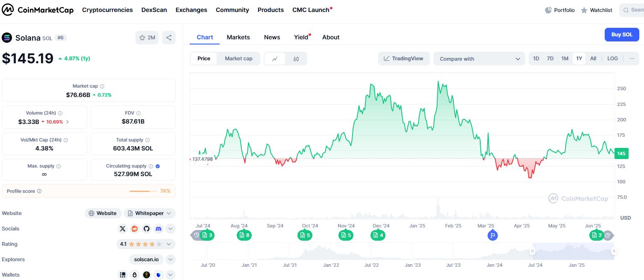The width and height of the screenshot is (644, 280).
Task: Click the grey history icon before marker 3
Action: pos(196,235)
